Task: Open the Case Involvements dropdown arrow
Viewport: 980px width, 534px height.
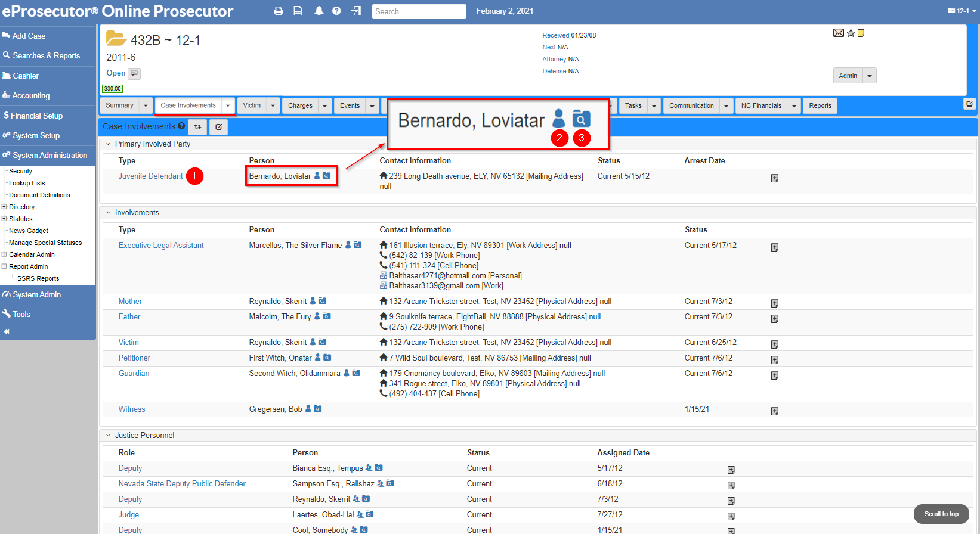Action: (228, 105)
